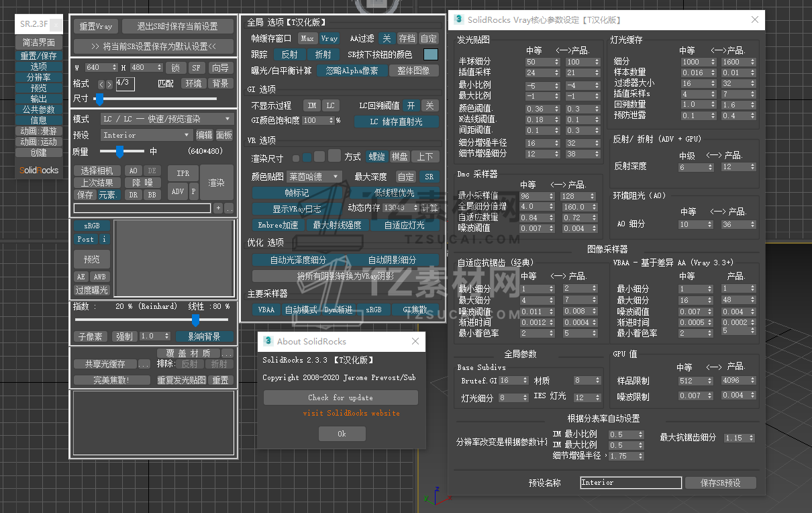Toggle the Embree加速 option
Image resolution: width=812 pixels, height=513 pixels.
coord(278,225)
